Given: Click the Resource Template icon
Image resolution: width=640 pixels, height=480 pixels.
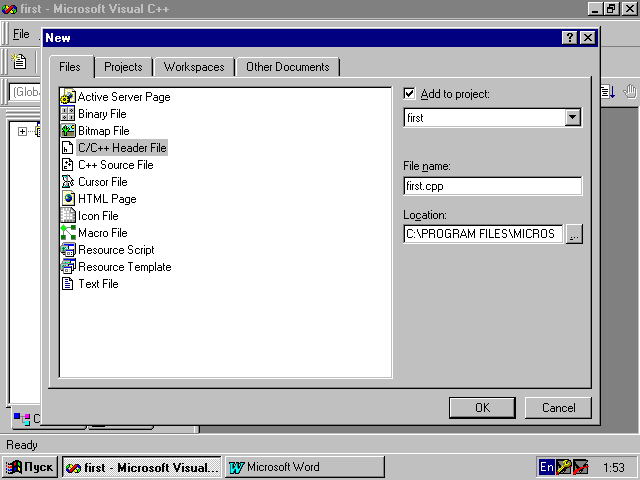Looking at the screenshot, I should [x=68, y=267].
